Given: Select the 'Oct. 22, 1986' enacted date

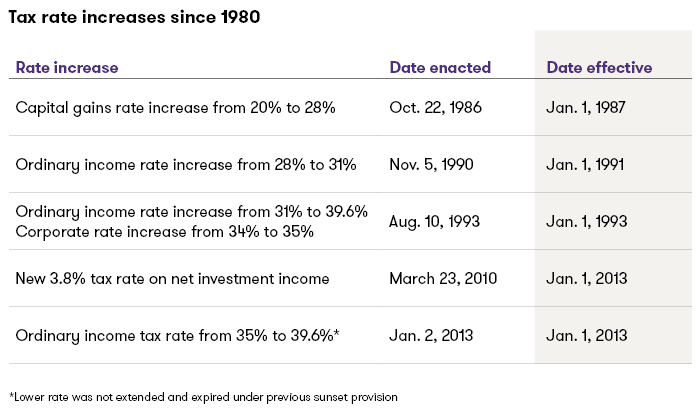Looking at the screenshot, I should [436, 107].
